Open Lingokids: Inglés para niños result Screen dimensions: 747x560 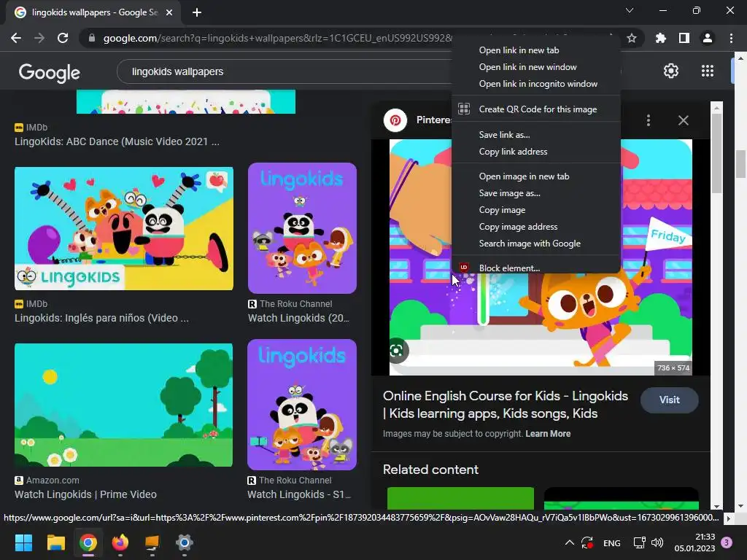(x=101, y=318)
